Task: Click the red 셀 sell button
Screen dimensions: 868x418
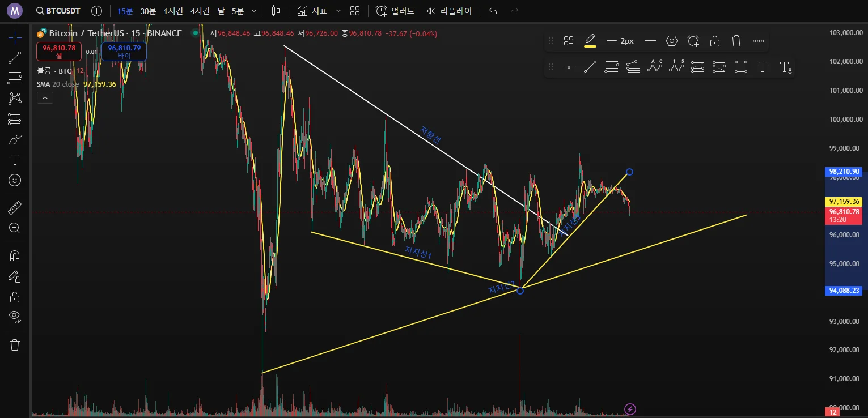Action: (59, 52)
